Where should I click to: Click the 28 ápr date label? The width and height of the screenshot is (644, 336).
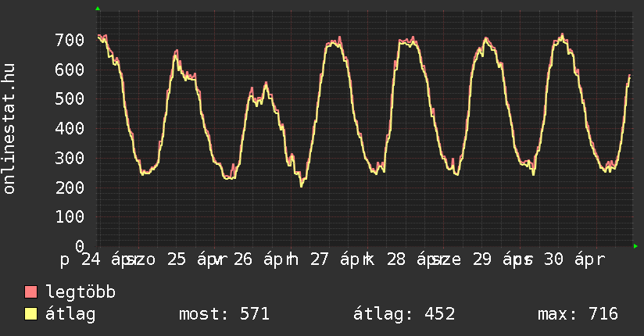click(x=412, y=259)
